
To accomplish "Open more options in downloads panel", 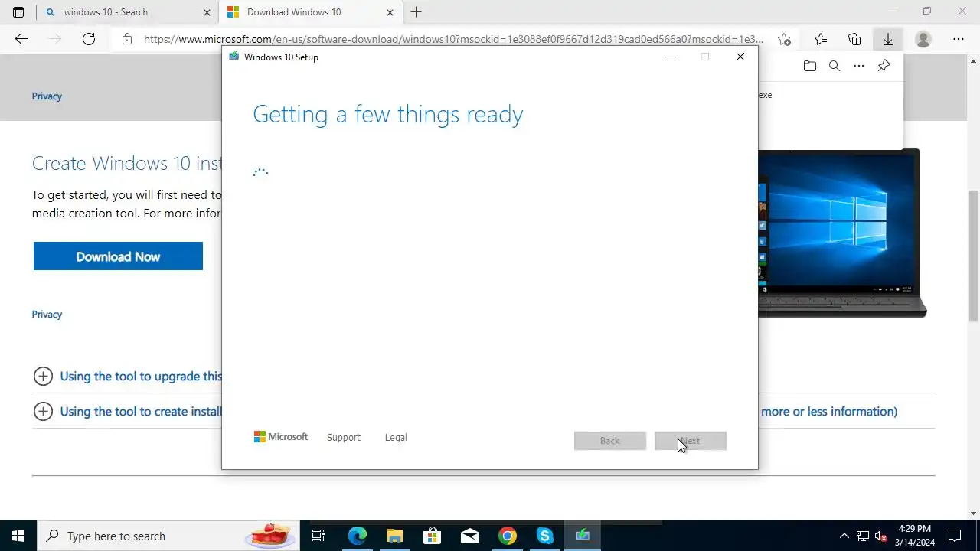I will pyautogui.click(x=859, y=66).
